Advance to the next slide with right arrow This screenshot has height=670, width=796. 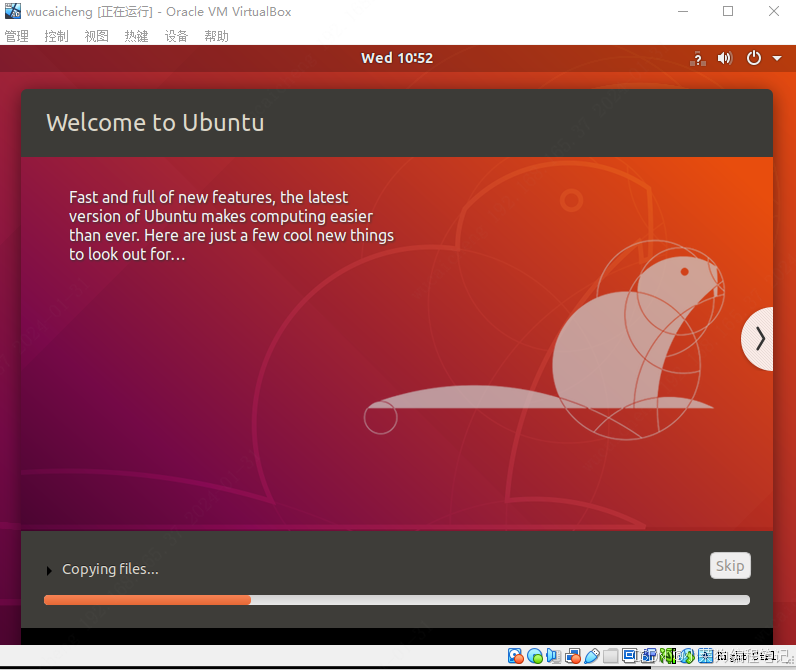(x=758, y=339)
